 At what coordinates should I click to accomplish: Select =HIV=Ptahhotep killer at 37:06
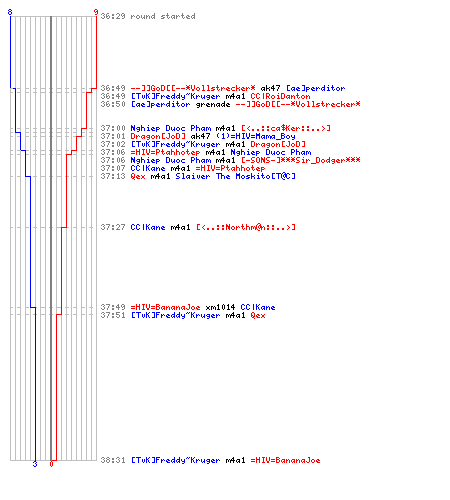(165, 152)
